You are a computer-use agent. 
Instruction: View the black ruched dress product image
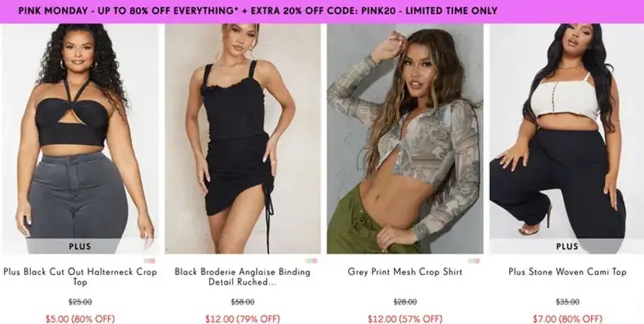point(243,138)
